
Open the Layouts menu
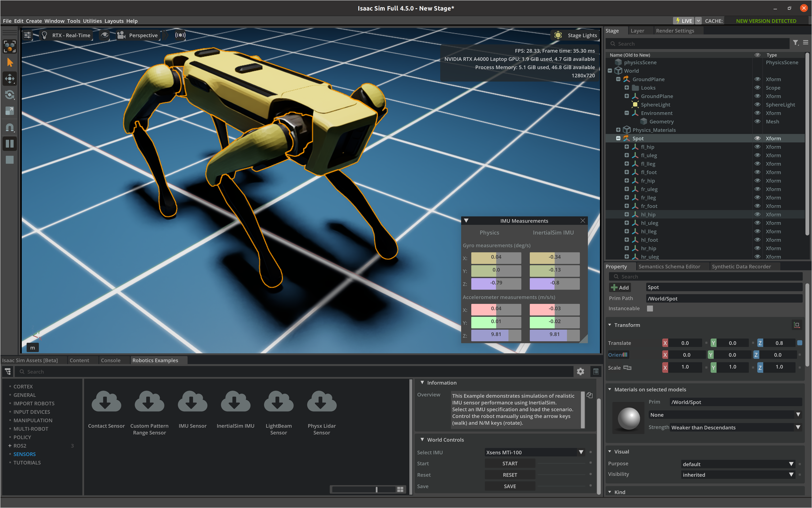114,21
